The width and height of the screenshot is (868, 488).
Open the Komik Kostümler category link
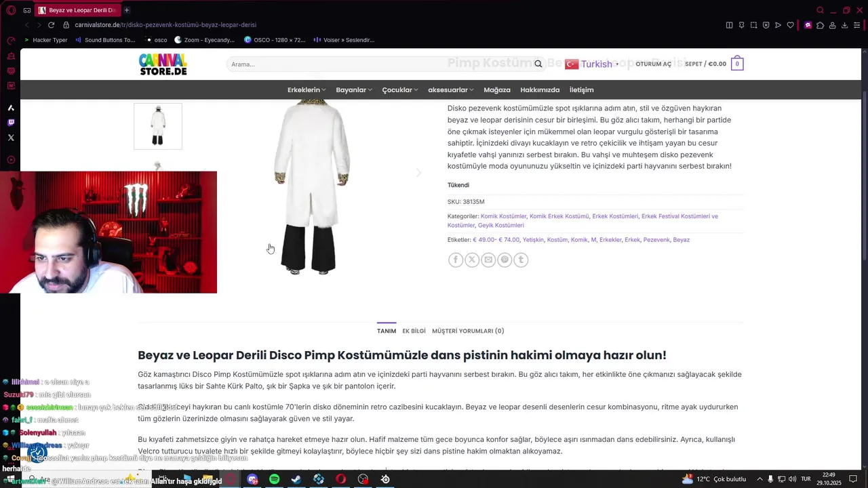503,216
